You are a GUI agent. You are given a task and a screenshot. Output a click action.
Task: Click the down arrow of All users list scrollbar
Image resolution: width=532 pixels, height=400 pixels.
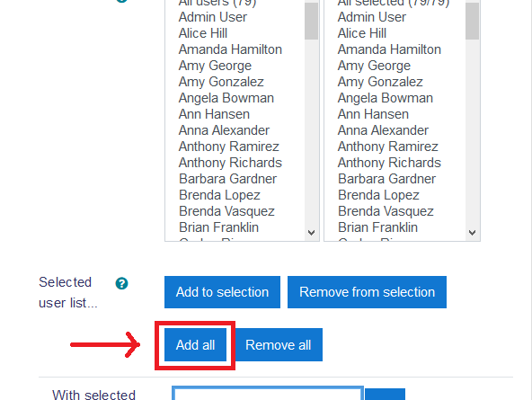pos(311,233)
